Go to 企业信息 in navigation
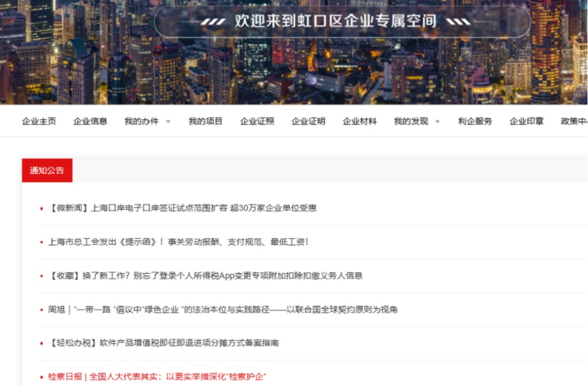The image size is (588, 386). [x=90, y=121]
